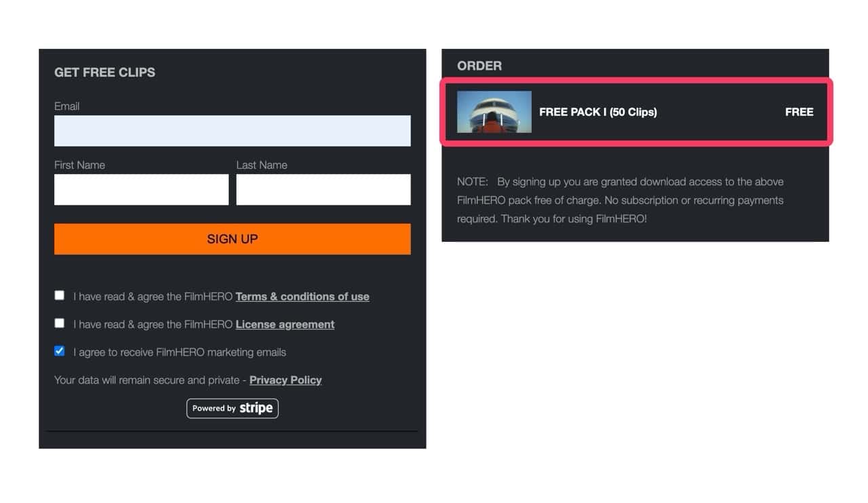Click the orange SIGN UP button

click(232, 239)
